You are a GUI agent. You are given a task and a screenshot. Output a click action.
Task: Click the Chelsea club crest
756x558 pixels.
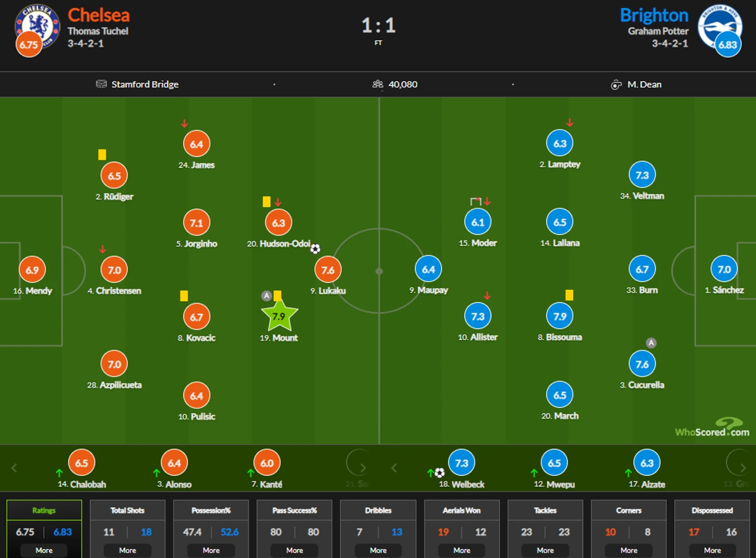37,25
